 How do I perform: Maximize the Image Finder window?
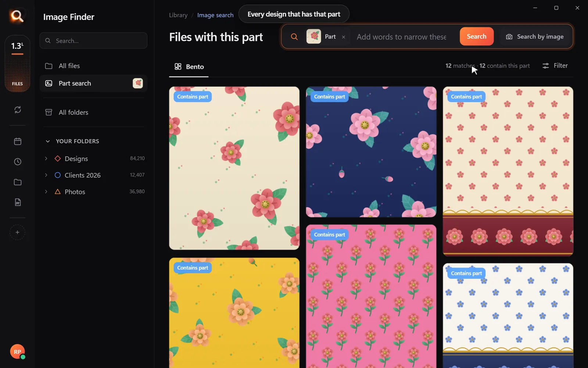tap(556, 8)
